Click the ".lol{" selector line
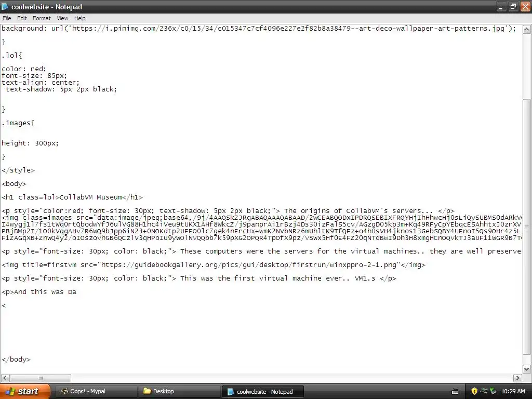 pos(11,55)
